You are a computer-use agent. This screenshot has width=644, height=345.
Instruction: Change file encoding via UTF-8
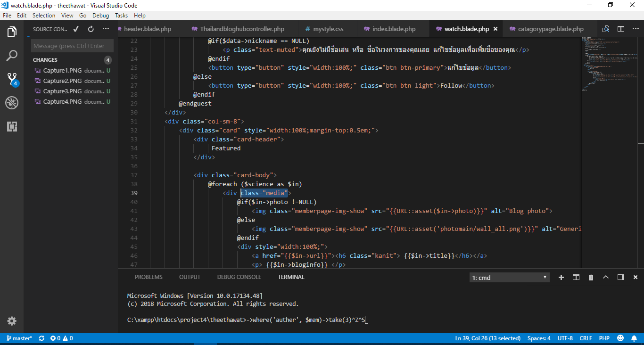tap(565, 338)
